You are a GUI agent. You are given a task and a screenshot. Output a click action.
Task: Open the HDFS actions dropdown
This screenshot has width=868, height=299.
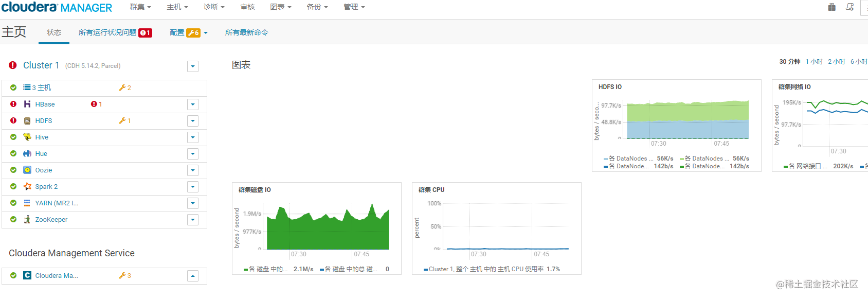click(193, 121)
